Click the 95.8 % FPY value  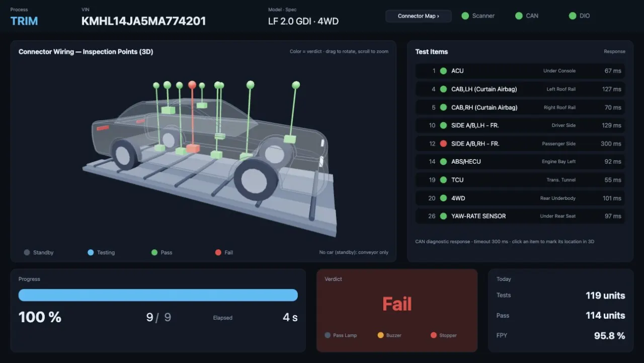609,335
